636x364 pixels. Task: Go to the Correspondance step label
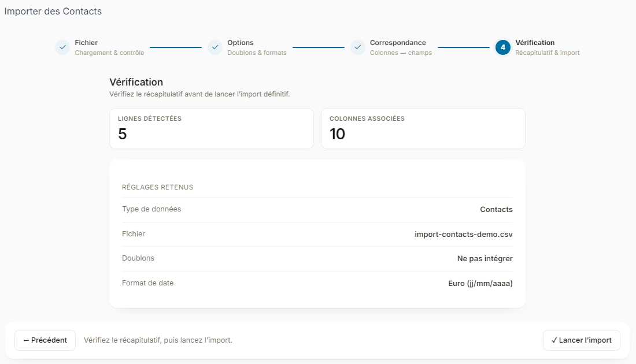398,43
